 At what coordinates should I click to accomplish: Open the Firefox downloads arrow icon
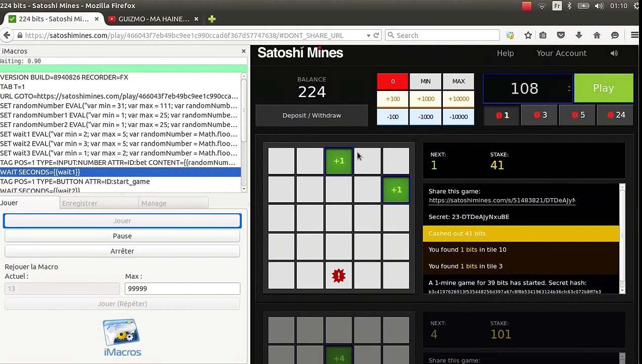click(x=579, y=35)
